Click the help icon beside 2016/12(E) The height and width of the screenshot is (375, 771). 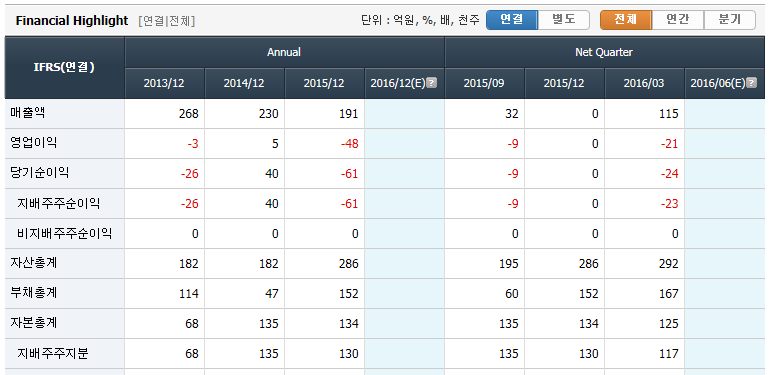click(x=431, y=83)
